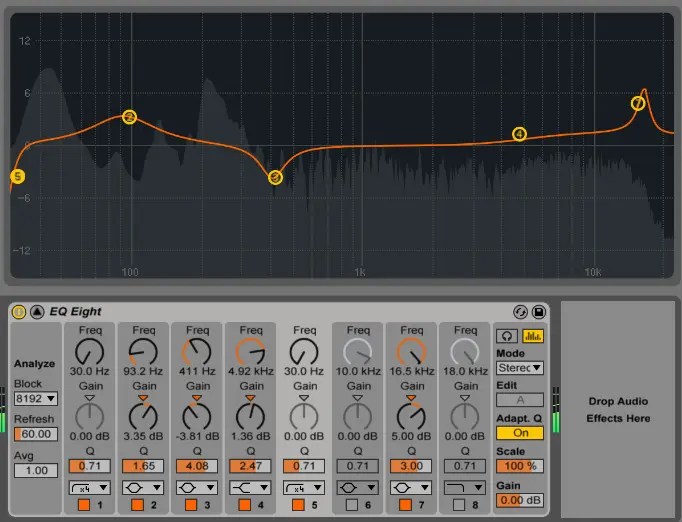This screenshot has width=682, height=522.
Task: Enable band 8 activator
Action: click(459, 505)
